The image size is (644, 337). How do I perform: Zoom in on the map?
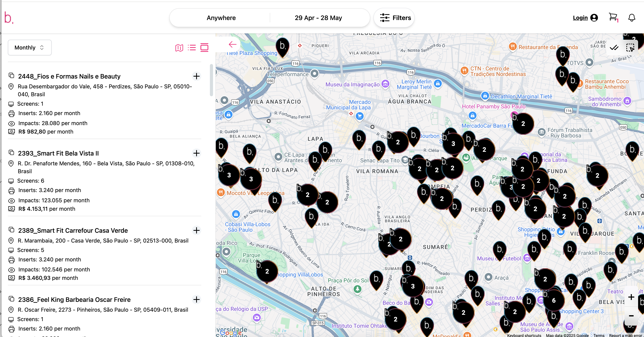click(631, 297)
